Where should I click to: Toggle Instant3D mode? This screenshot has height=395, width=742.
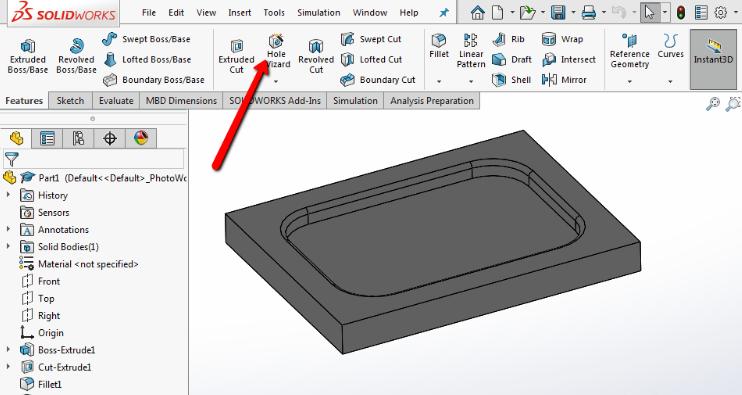tap(713, 59)
